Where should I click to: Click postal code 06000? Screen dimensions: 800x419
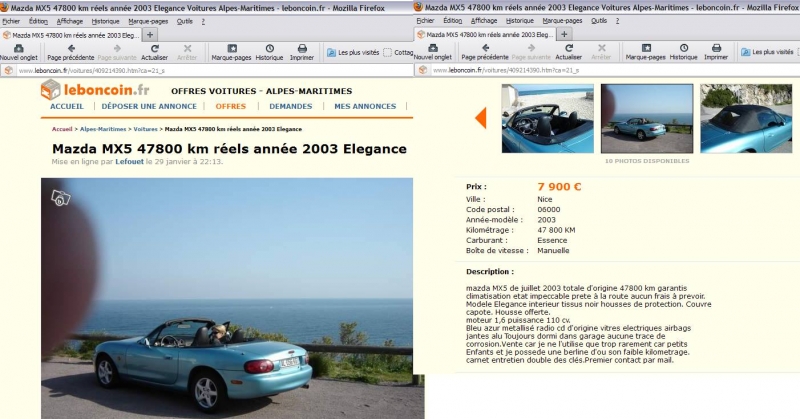(x=548, y=210)
